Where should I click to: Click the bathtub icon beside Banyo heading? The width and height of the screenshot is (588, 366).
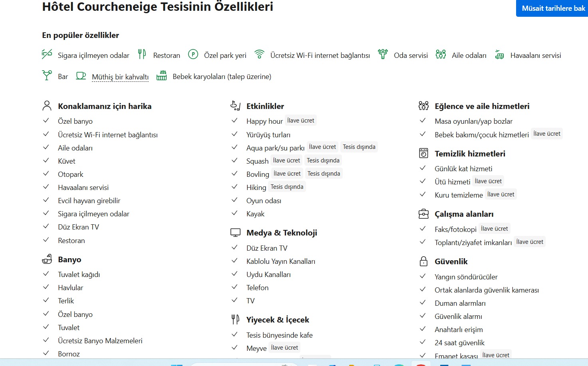click(47, 259)
